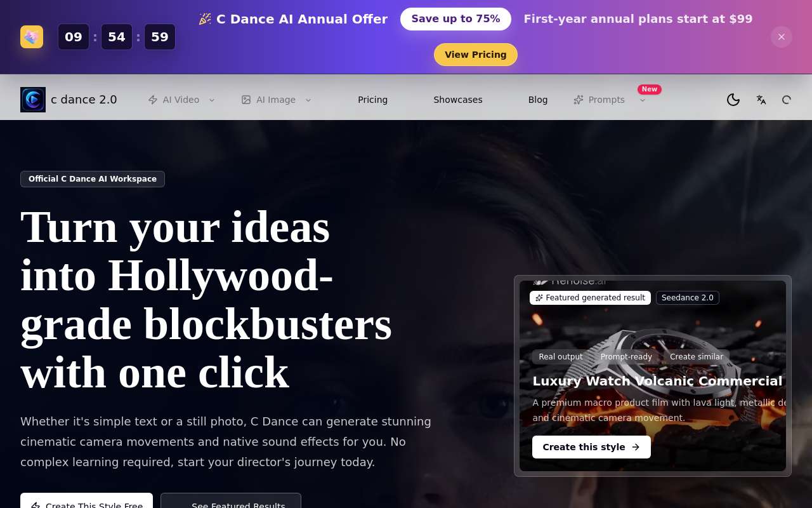This screenshot has height=508, width=812.
Task: Click the Create This Style Free button
Action: 86,501
